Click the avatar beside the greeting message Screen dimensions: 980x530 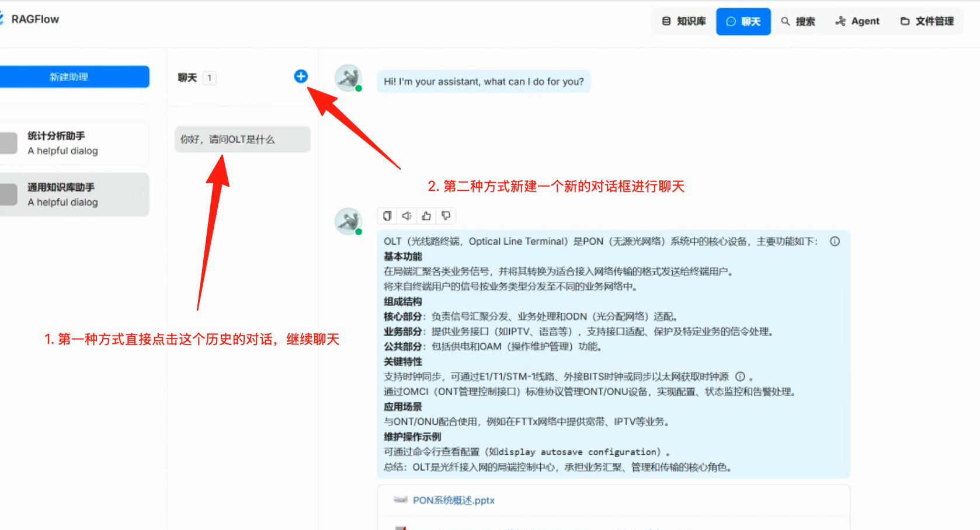[348, 78]
